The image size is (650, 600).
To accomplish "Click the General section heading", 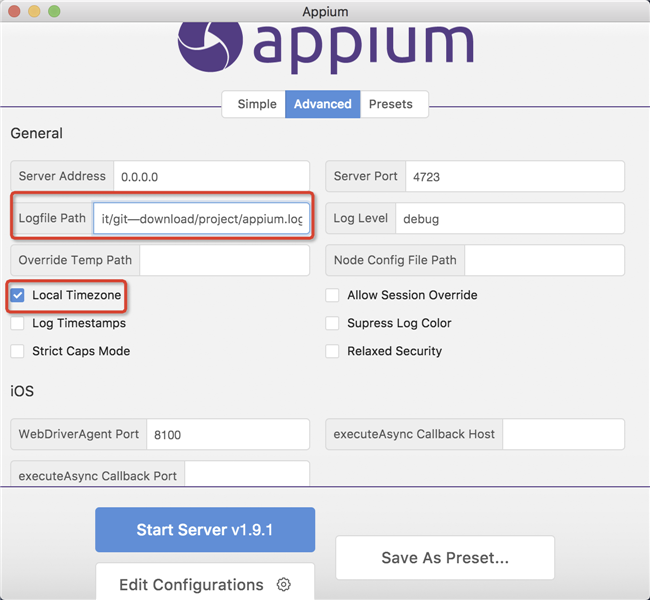I will (x=36, y=133).
